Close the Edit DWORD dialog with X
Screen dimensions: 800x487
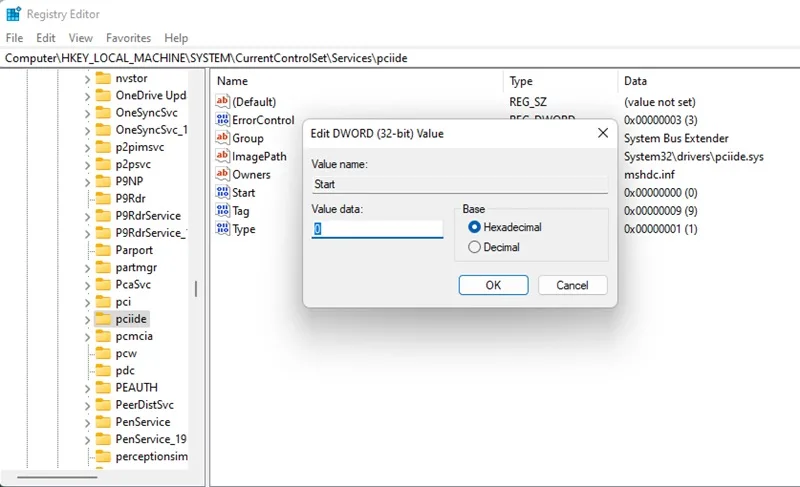click(603, 133)
